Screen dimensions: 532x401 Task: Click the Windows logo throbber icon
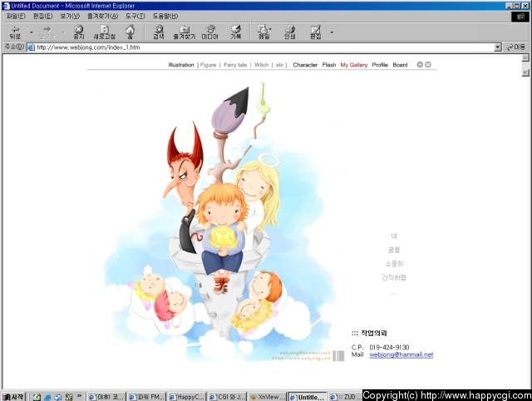coord(520,17)
